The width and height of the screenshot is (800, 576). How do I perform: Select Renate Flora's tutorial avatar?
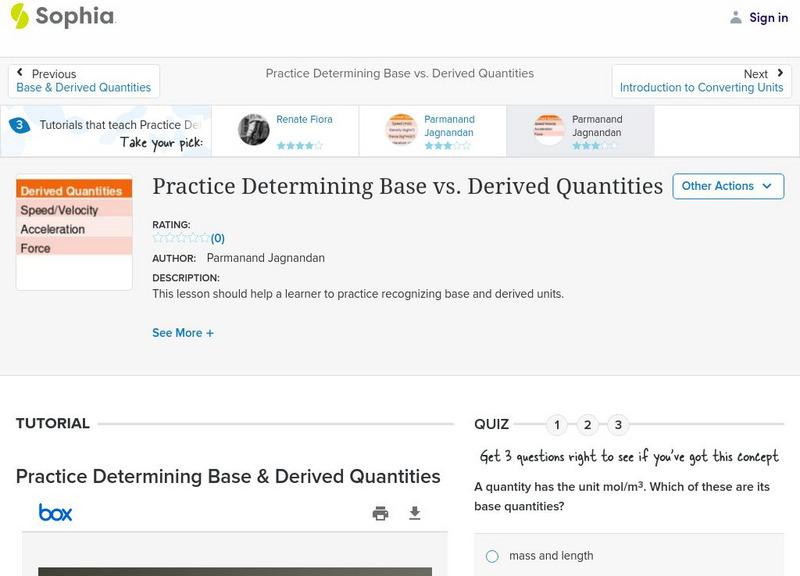coord(254,129)
